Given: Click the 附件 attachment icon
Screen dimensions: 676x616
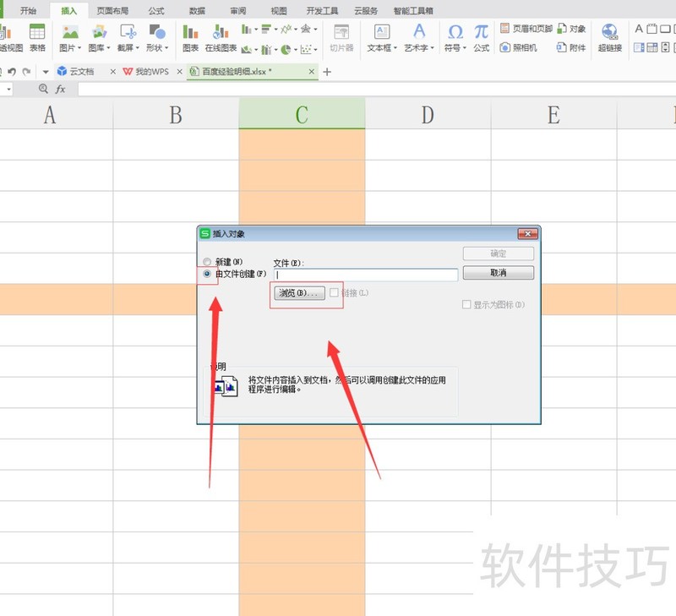Looking at the screenshot, I should tap(571, 48).
